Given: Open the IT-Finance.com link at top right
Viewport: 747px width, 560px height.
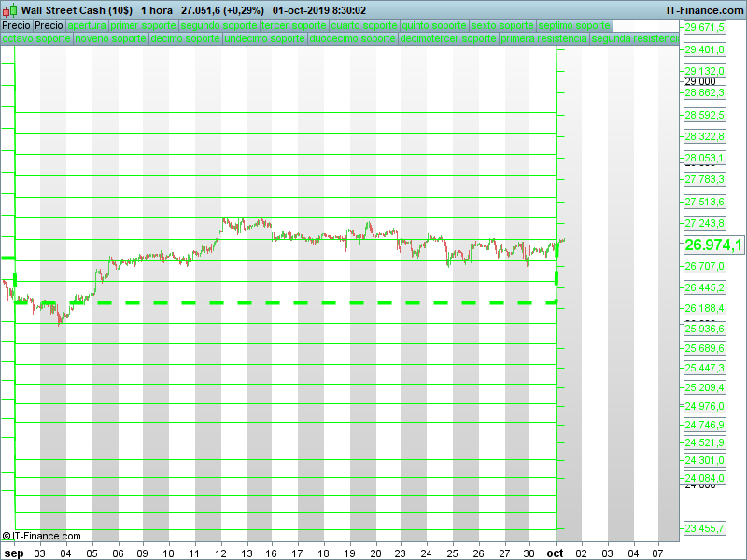Looking at the screenshot, I should pos(703,9).
